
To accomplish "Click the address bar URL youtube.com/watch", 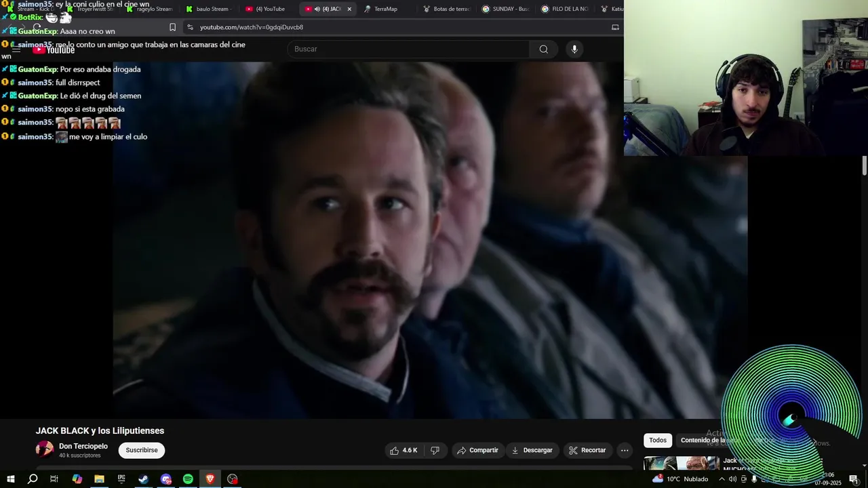I will 252,27.
